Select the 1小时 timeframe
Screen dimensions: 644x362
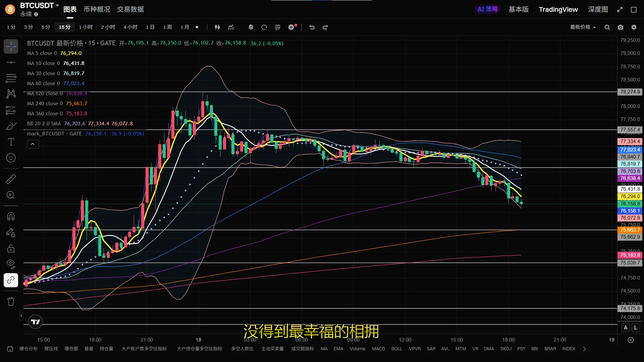pos(86,27)
